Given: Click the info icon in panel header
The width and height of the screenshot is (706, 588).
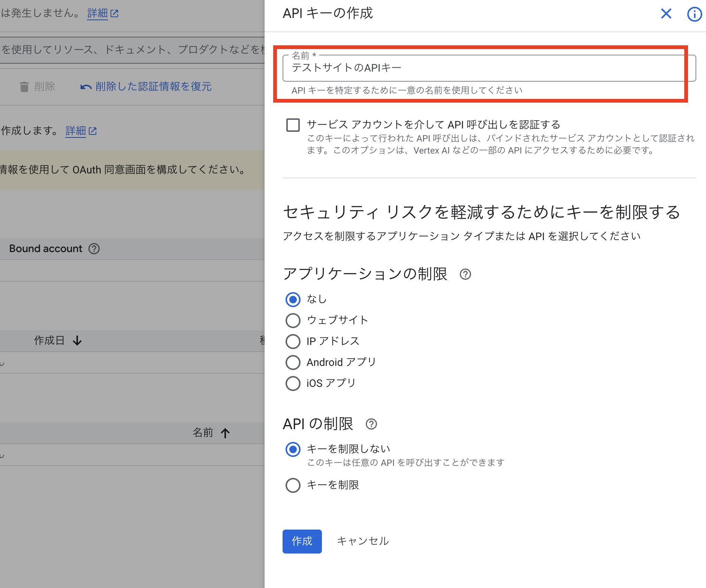Looking at the screenshot, I should pos(694,14).
